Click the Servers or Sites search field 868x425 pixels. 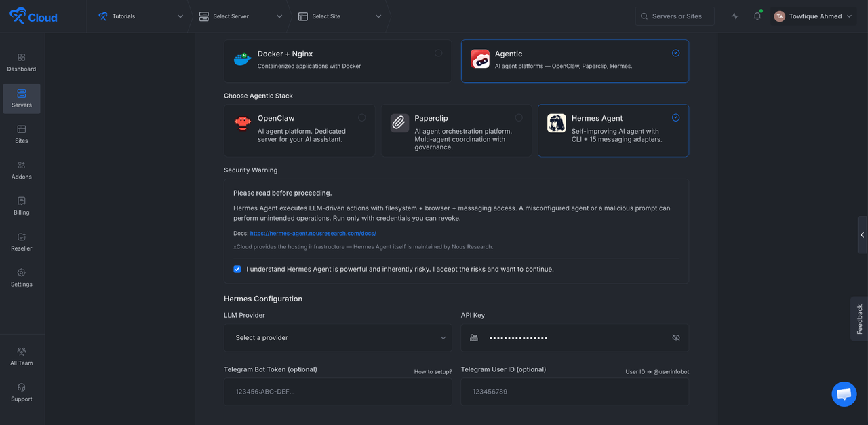pyautogui.click(x=675, y=16)
